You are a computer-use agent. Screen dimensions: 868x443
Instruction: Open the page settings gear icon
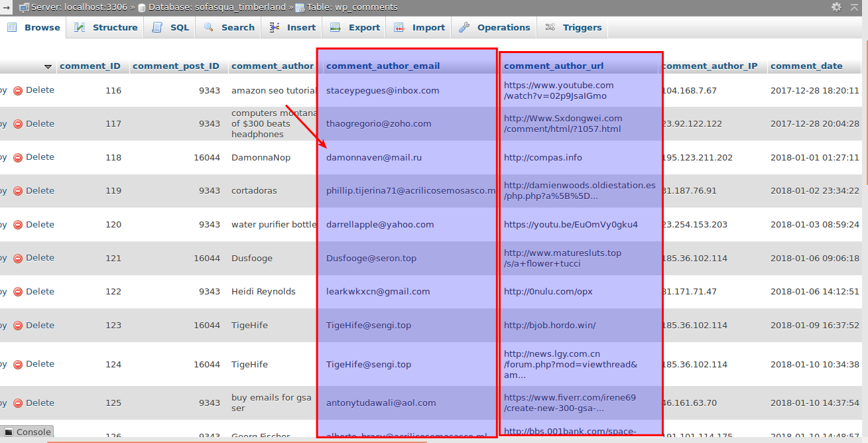(836, 7)
